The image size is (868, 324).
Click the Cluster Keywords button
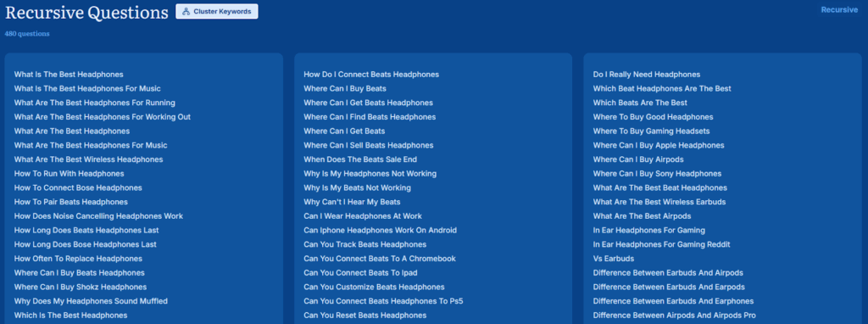tap(216, 11)
